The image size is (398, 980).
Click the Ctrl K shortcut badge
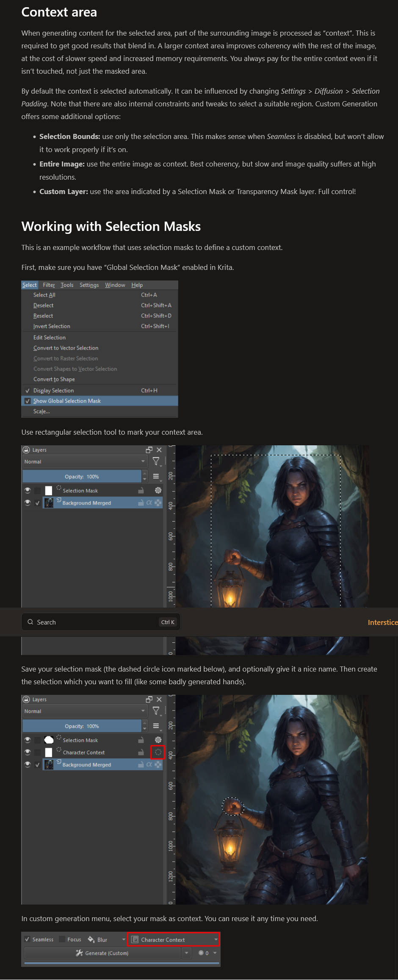click(x=168, y=622)
